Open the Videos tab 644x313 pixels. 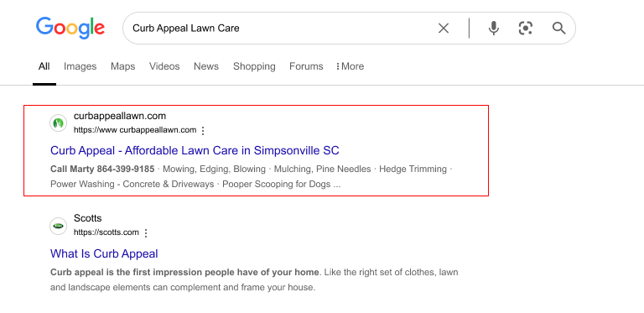click(x=164, y=66)
